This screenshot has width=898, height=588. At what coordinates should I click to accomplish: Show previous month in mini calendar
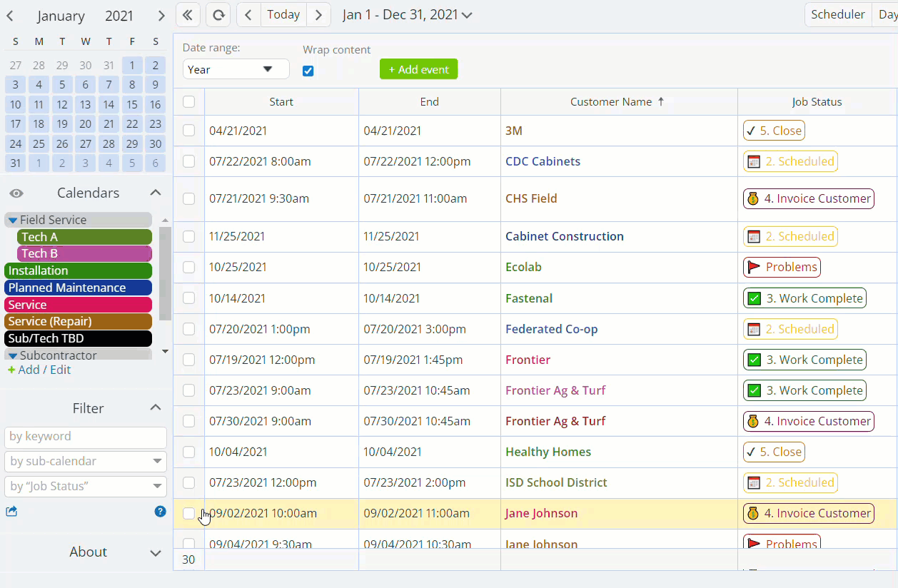click(10, 16)
